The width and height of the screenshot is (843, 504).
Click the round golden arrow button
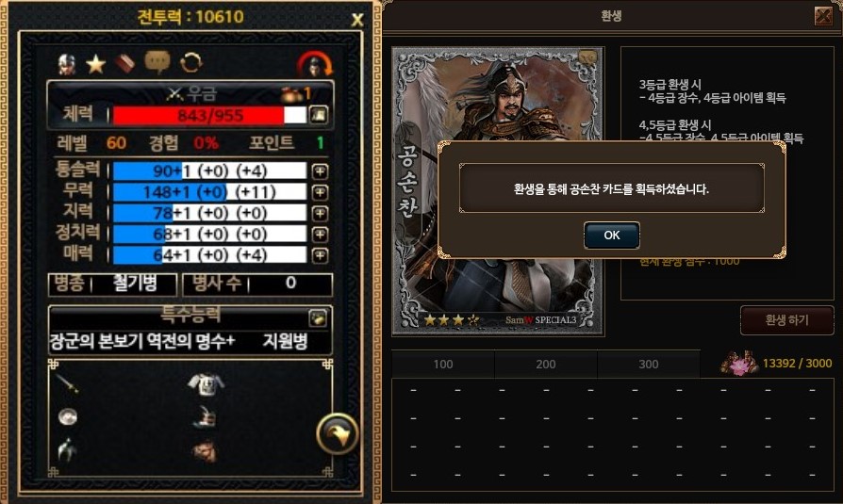click(337, 434)
